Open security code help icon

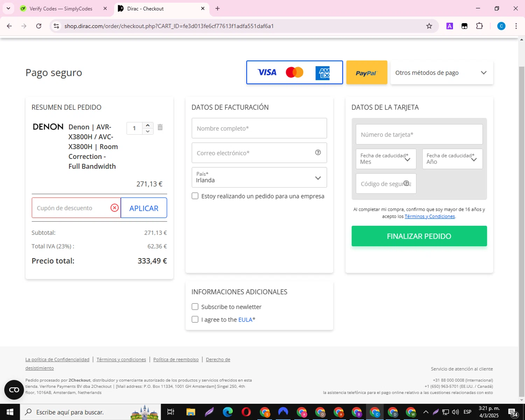coord(406,183)
